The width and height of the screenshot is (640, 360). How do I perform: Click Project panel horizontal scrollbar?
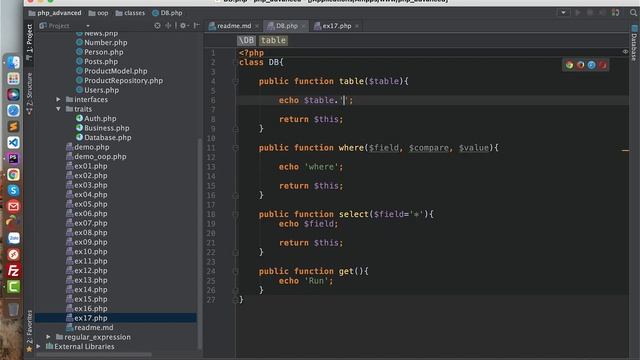[94, 354]
